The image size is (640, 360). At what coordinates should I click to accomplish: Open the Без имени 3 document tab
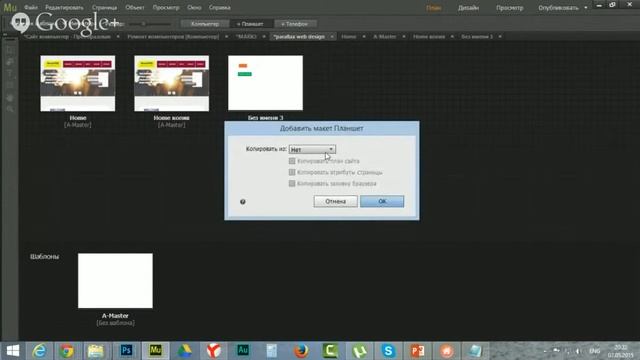click(477, 37)
